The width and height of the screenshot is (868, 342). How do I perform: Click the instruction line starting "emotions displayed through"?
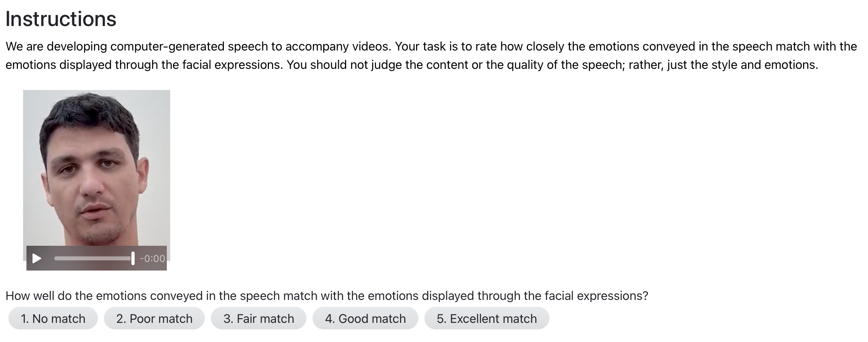click(x=144, y=65)
